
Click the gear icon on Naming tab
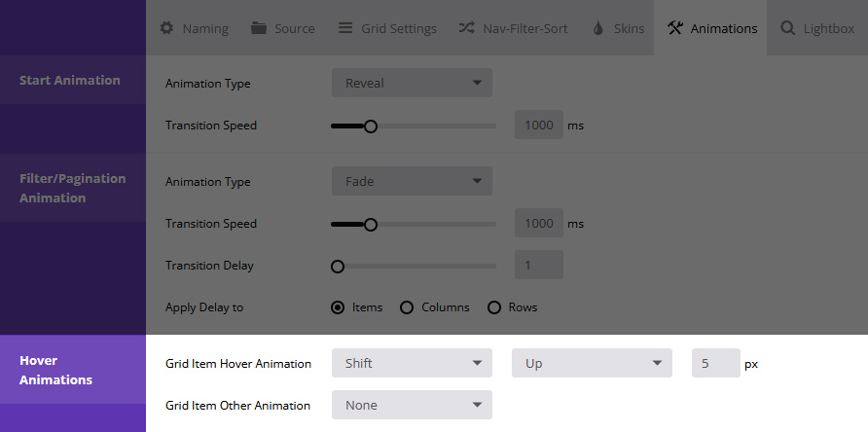pos(166,28)
